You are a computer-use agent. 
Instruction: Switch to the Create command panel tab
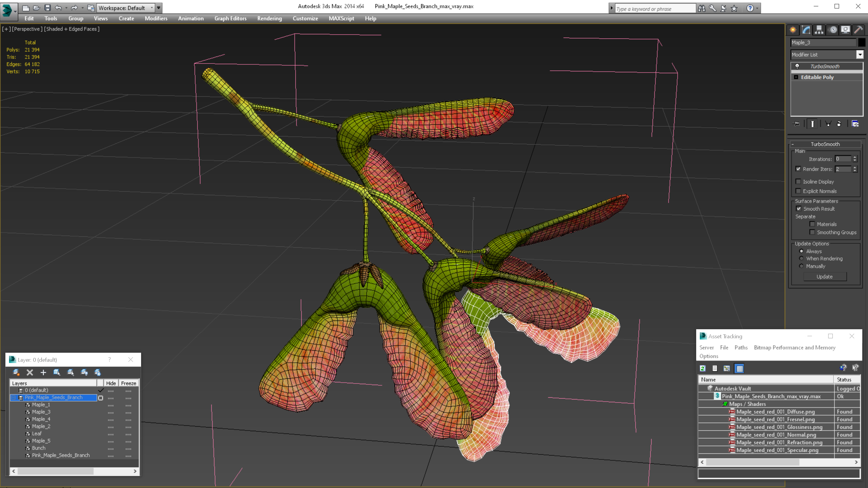793,30
